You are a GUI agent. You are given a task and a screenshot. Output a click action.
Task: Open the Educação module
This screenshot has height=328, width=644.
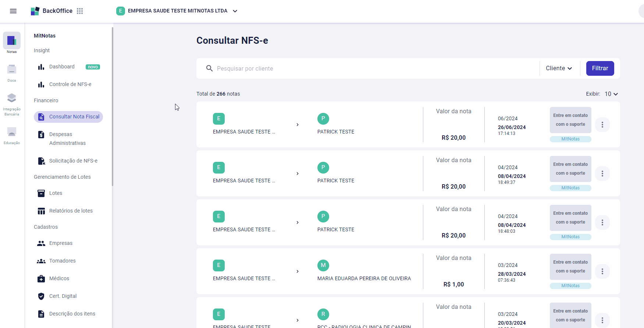12,135
